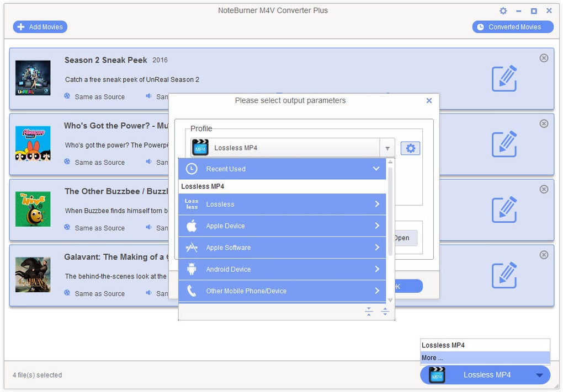Open profile settings gear in dialog
Image resolution: width=563 pixels, height=392 pixels.
click(411, 148)
